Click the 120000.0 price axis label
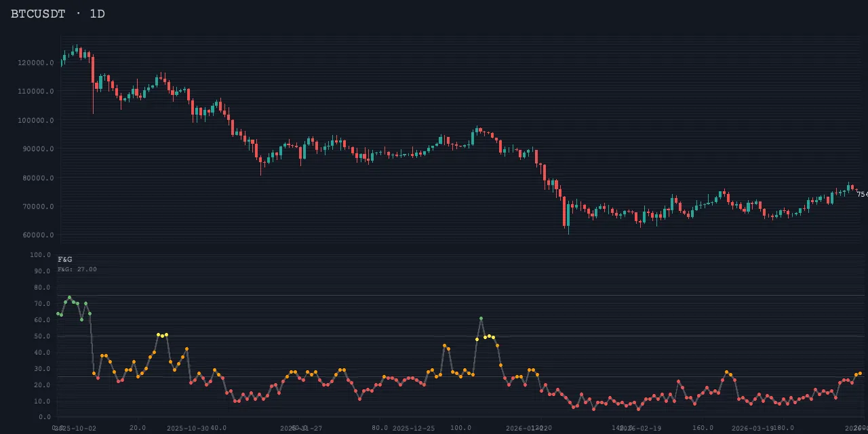This screenshot has height=434, width=868. tap(37, 63)
